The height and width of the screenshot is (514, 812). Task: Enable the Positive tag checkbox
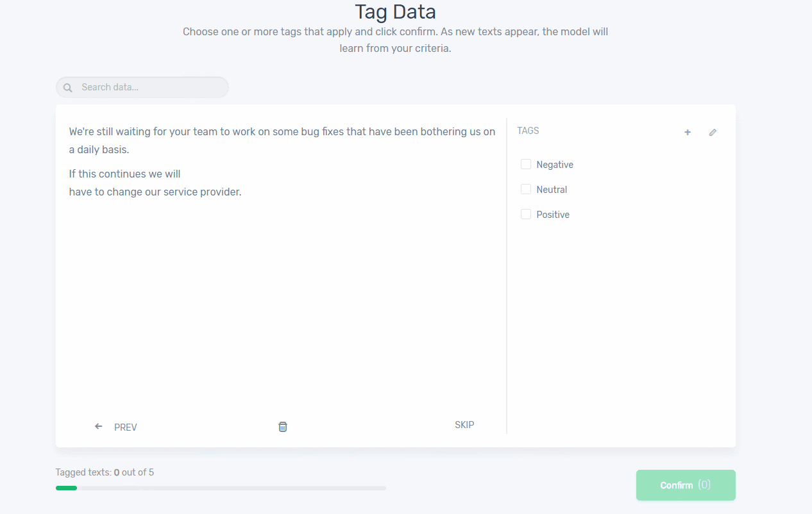(526, 215)
